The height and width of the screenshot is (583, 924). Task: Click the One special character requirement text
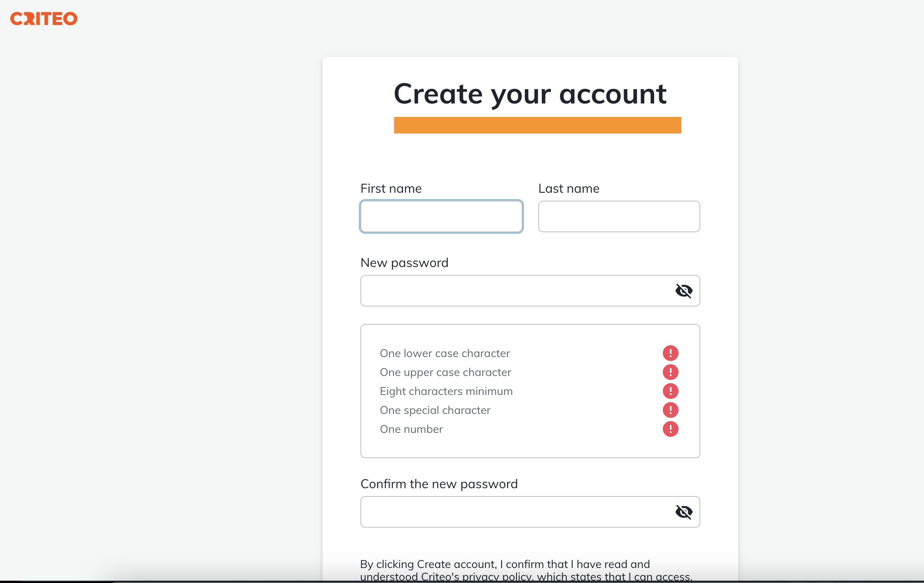(x=435, y=410)
